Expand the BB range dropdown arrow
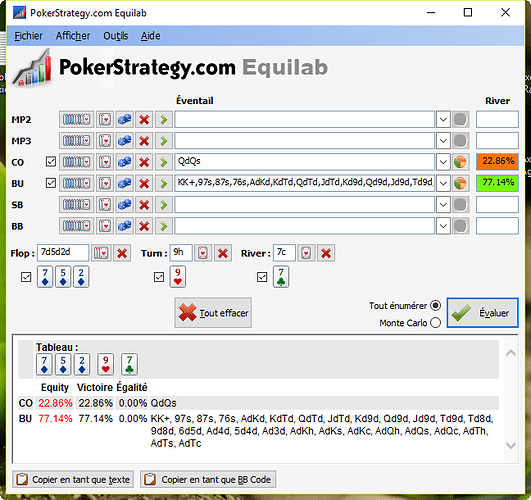 443,226
